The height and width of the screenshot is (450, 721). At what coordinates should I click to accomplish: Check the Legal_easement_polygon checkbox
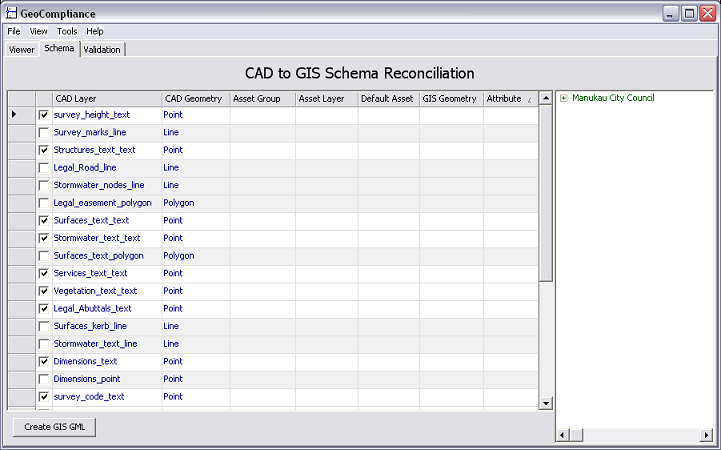[x=44, y=203]
